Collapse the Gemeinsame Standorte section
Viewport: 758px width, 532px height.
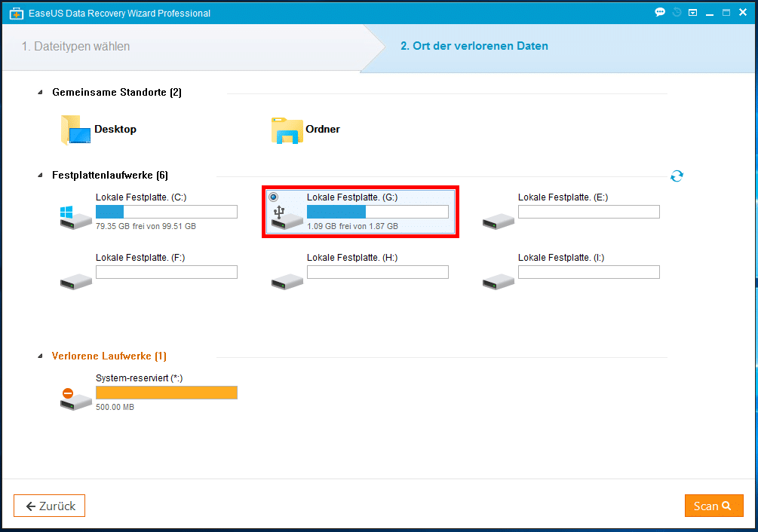click(41, 92)
